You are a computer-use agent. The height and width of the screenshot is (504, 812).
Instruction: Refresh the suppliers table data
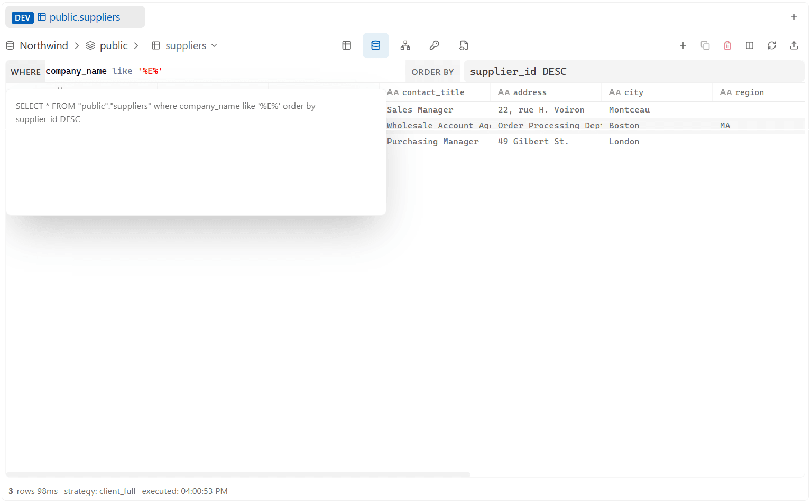tap(772, 45)
